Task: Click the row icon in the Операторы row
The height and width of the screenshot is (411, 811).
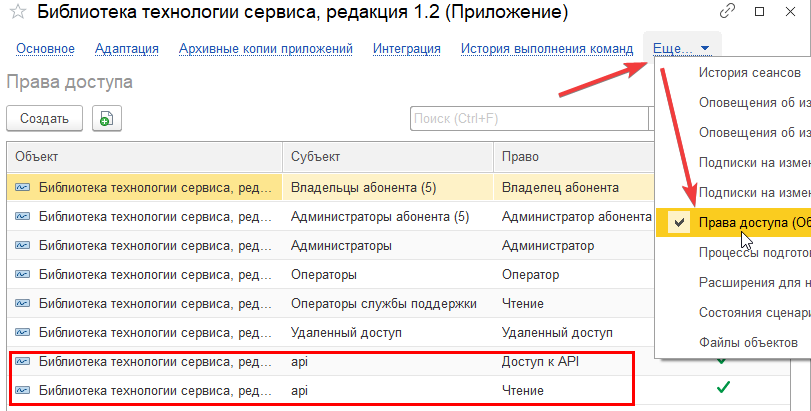Action: click(x=22, y=274)
